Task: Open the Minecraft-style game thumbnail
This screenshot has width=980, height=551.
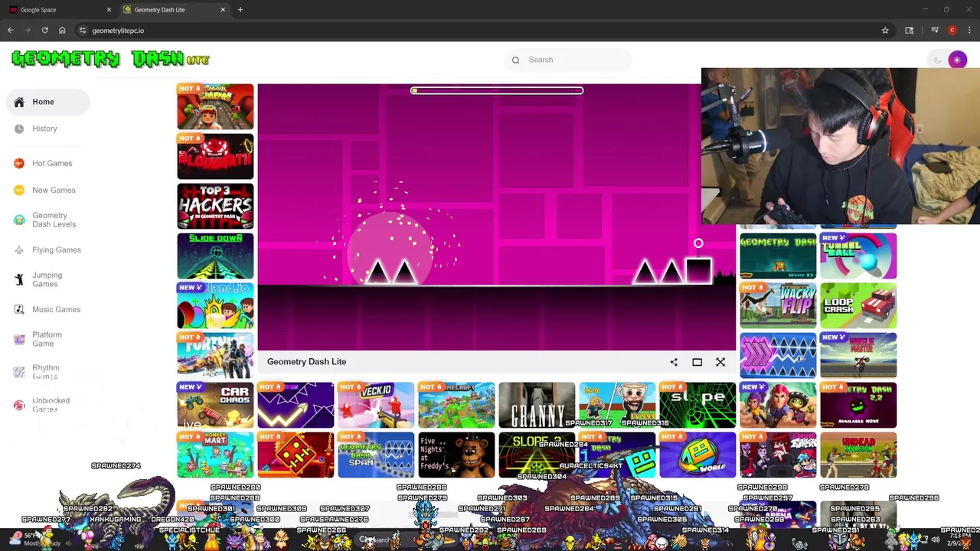Action: (x=456, y=405)
